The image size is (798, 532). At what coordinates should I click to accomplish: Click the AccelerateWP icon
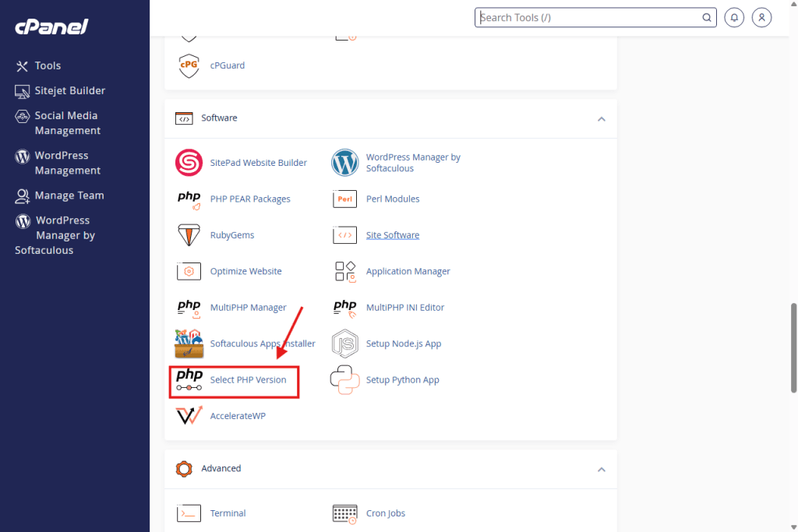point(189,416)
